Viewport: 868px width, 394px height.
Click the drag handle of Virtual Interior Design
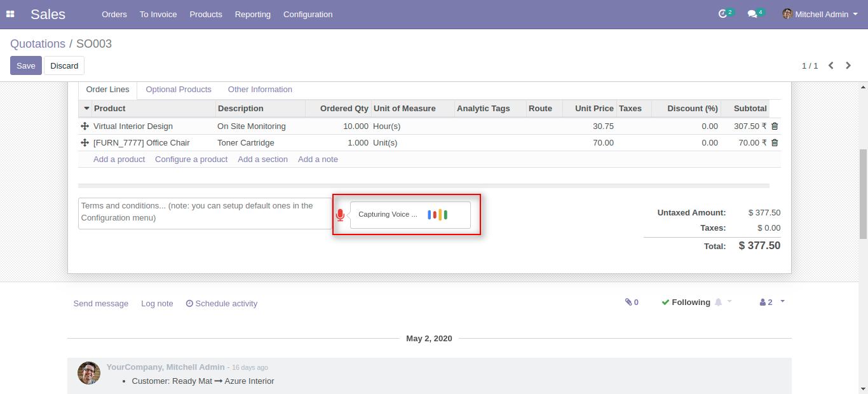coord(85,126)
